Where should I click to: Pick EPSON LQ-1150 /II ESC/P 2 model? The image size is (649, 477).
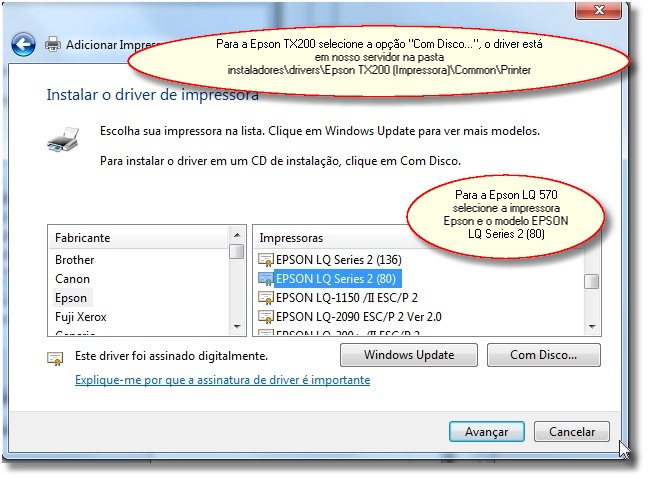coord(347,298)
